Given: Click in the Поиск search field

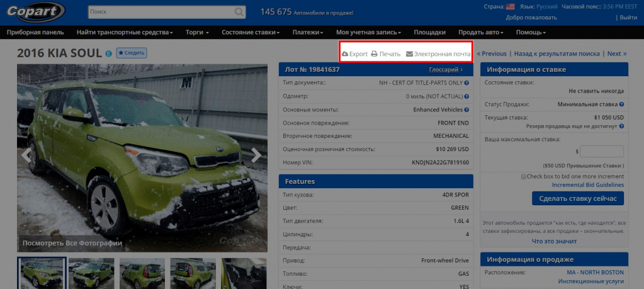Looking at the screenshot, I should (161, 12).
